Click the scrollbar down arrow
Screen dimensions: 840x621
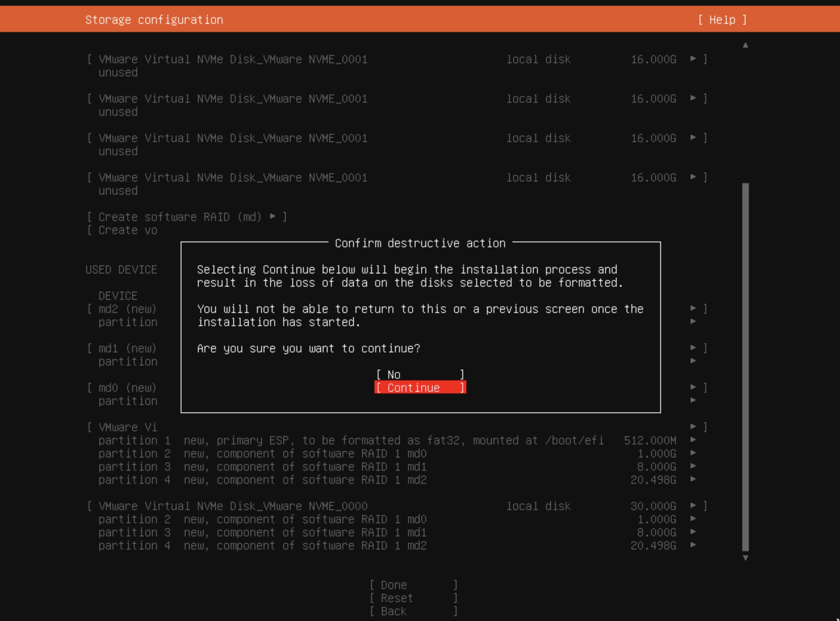(x=746, y=557)
